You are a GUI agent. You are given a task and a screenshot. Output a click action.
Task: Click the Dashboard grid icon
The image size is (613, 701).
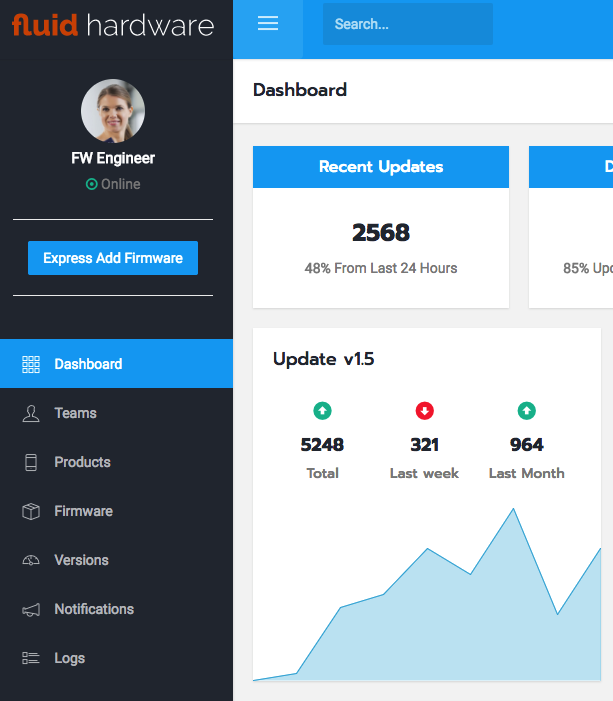click(31, 364)
